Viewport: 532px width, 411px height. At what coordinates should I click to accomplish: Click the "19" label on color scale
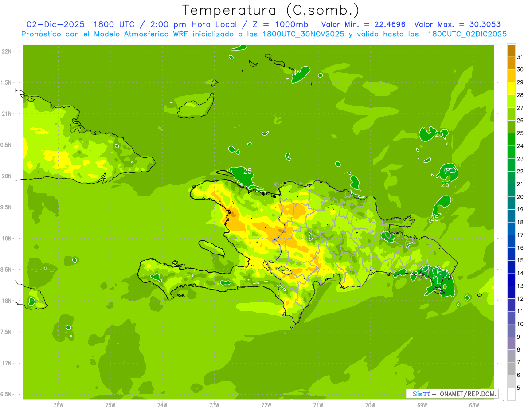click(520, 209)
